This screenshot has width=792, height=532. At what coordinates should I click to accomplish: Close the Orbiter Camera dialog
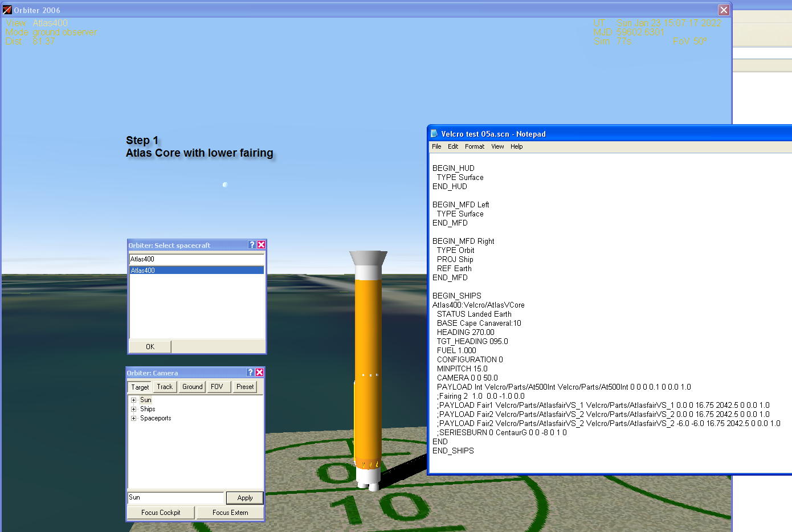[259, 373]
